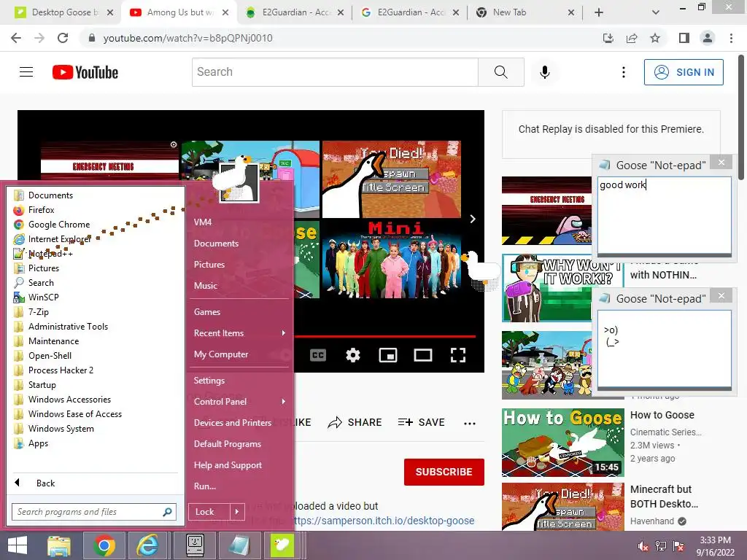Click Mini suggested video thumbnail in player
This screenshot has width=747, height=560.
[x=392, y=259]
